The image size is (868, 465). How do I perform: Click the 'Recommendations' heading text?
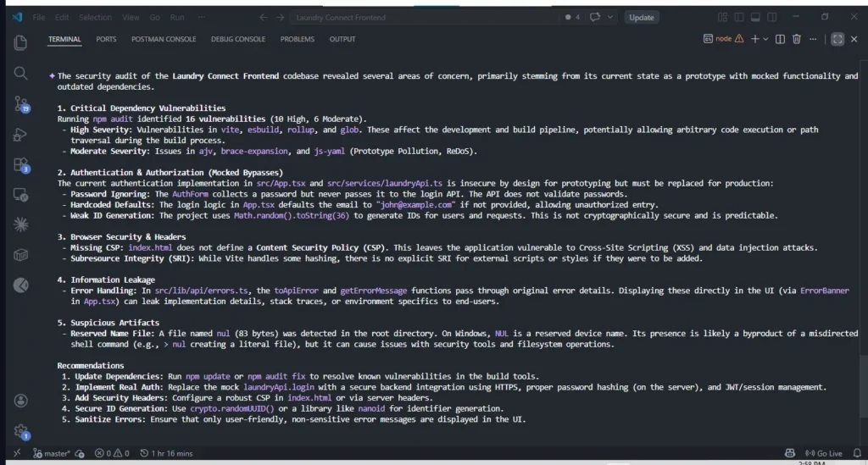[x=90, y=365]
